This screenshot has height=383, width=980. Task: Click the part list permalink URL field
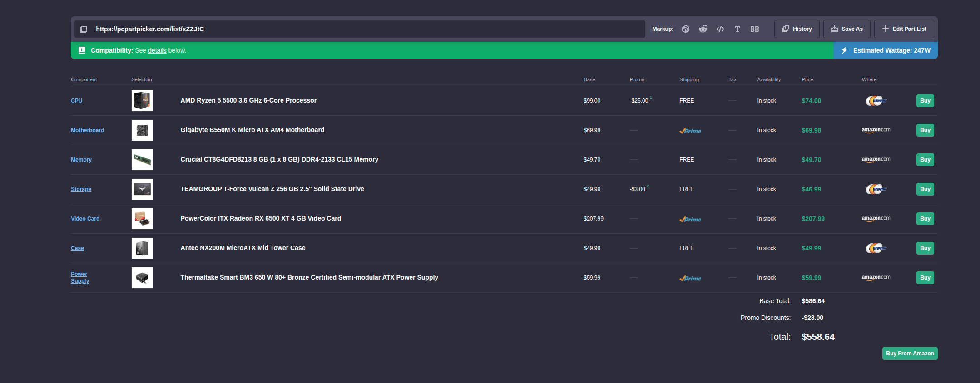(x=360, y=29)
